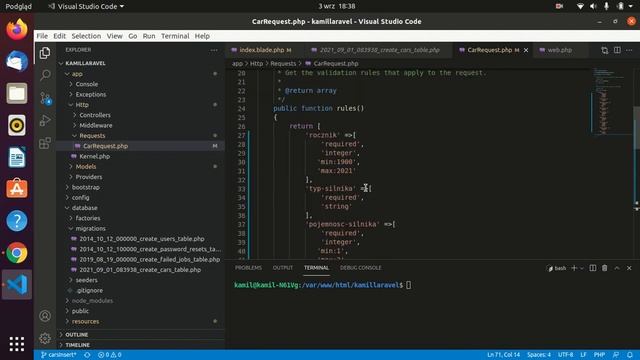Switch to the OUTPUT panel tab

[283, 268]
